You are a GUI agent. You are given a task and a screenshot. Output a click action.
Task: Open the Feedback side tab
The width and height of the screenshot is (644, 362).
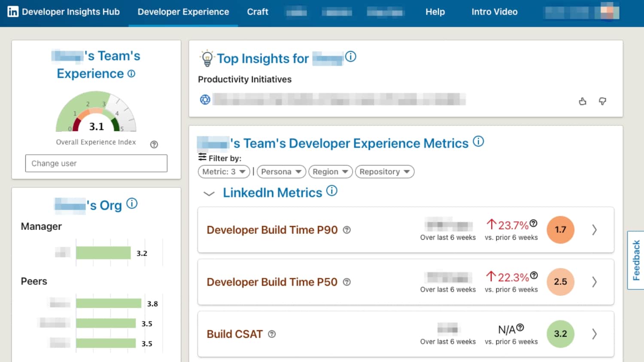coord(636,260)
